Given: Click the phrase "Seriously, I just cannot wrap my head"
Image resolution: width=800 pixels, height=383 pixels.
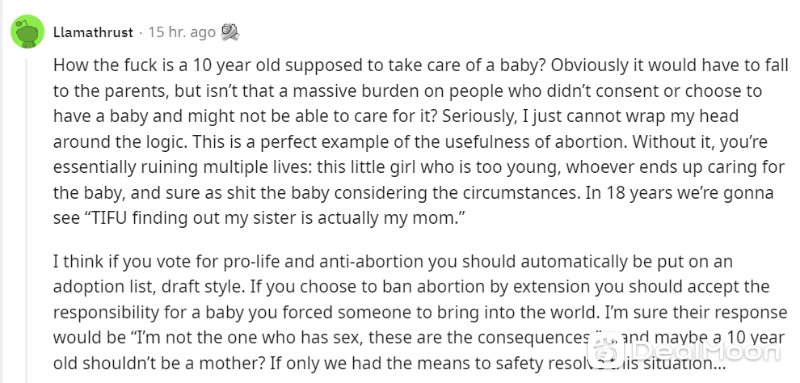Looking at the screenshot, I should pos(590,117).
